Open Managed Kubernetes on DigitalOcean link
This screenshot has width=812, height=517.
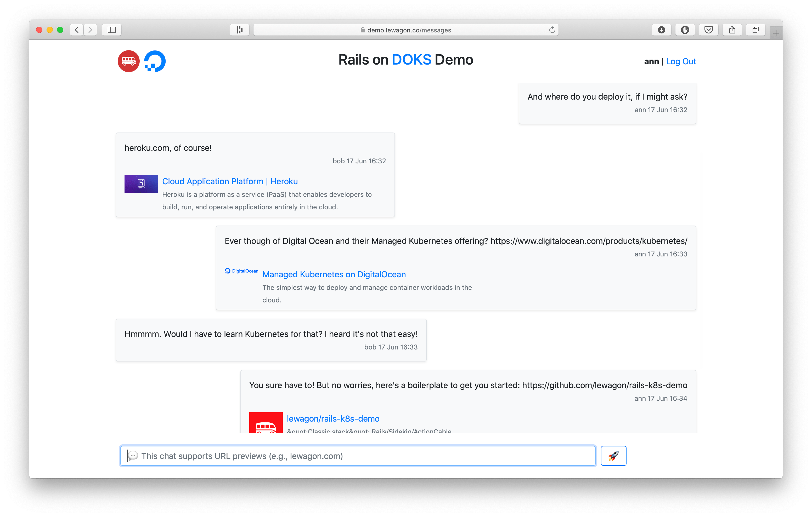click(x=334, y=274)
